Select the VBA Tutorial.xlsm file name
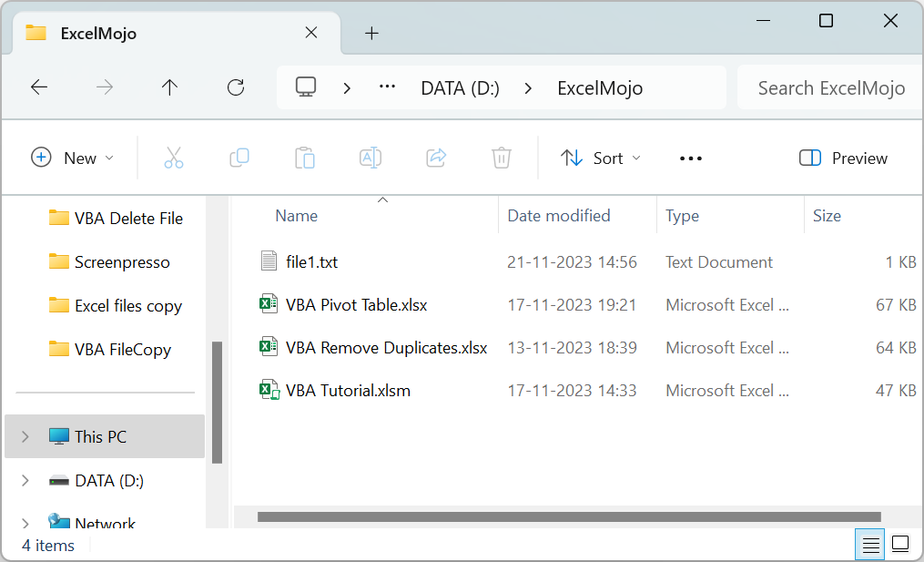924x562 pixels. (x=349, y=391)
